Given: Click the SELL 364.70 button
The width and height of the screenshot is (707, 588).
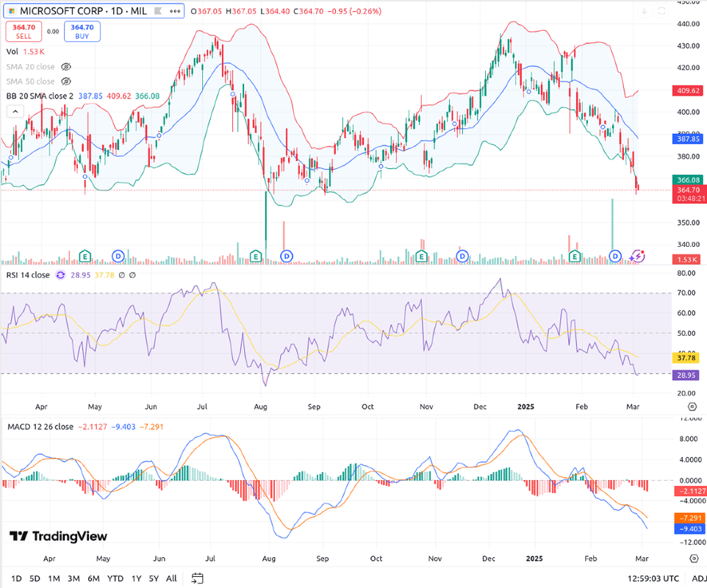Looking at the screenshot, I should pos(24,32).
